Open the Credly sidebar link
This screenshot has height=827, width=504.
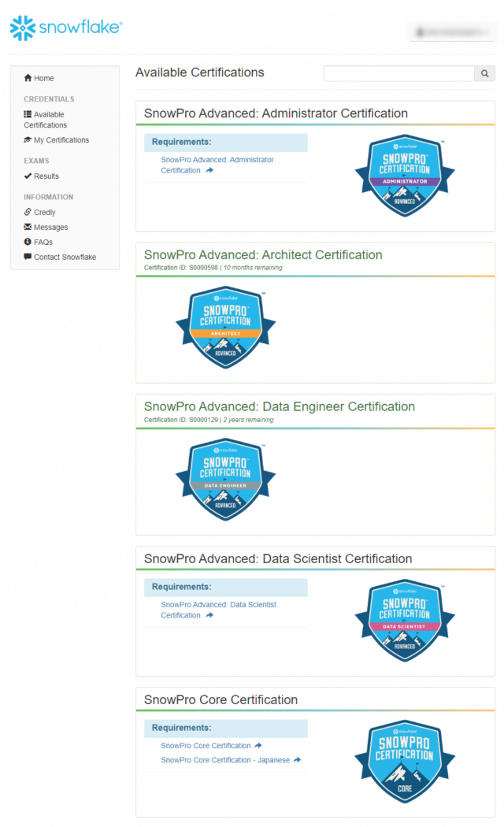click(40, 212)
